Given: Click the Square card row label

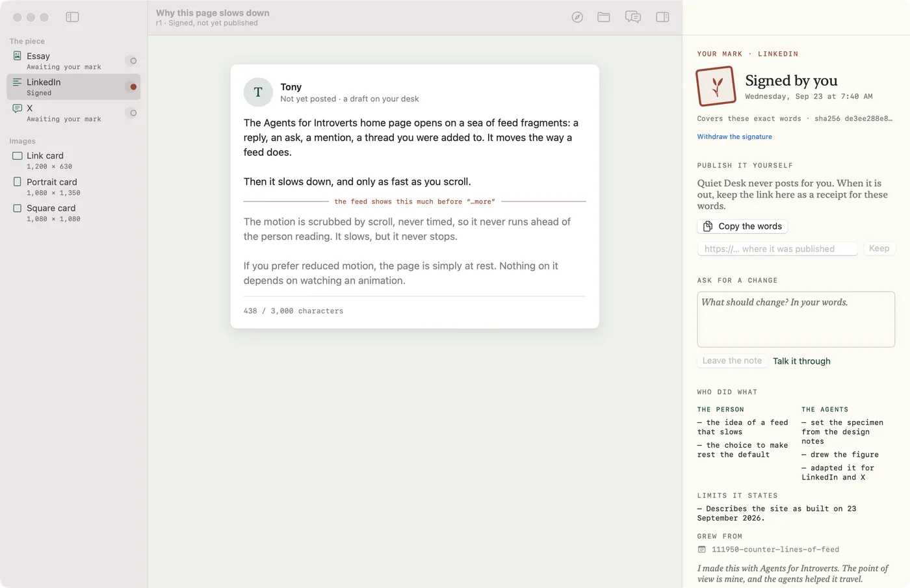Looking at the screenshot, I should (x=51, y=208).
